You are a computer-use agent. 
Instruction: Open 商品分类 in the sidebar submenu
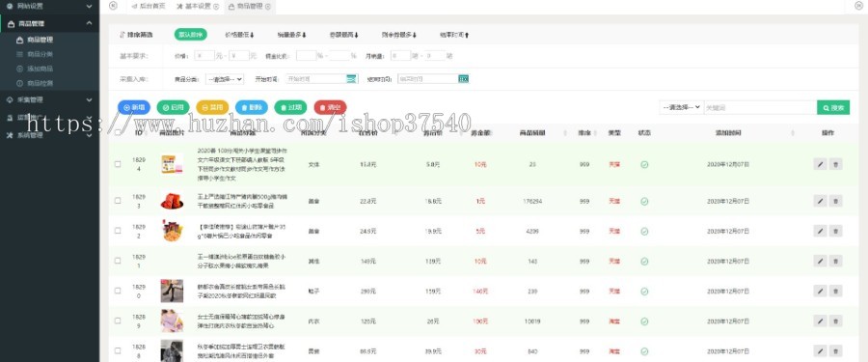(40, 54)
